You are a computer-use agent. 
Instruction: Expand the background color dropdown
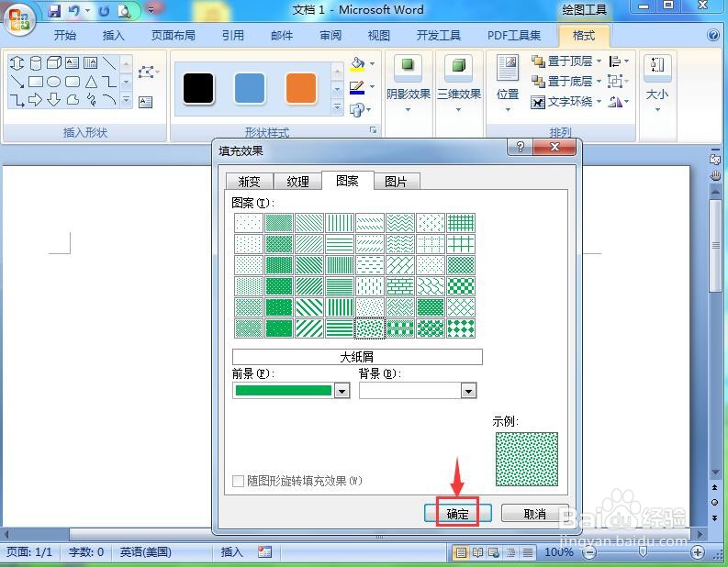468,391
